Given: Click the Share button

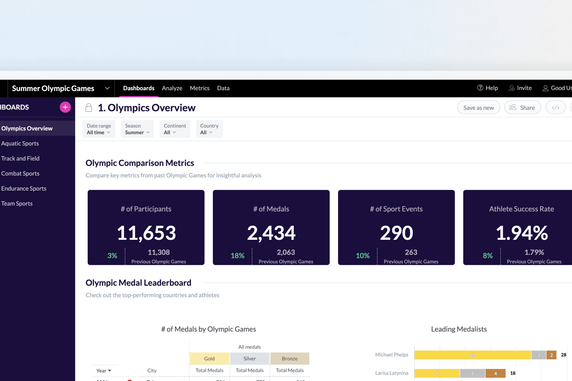Looking at the screenshot, I should pyautogui.click(x=522, y=108).
